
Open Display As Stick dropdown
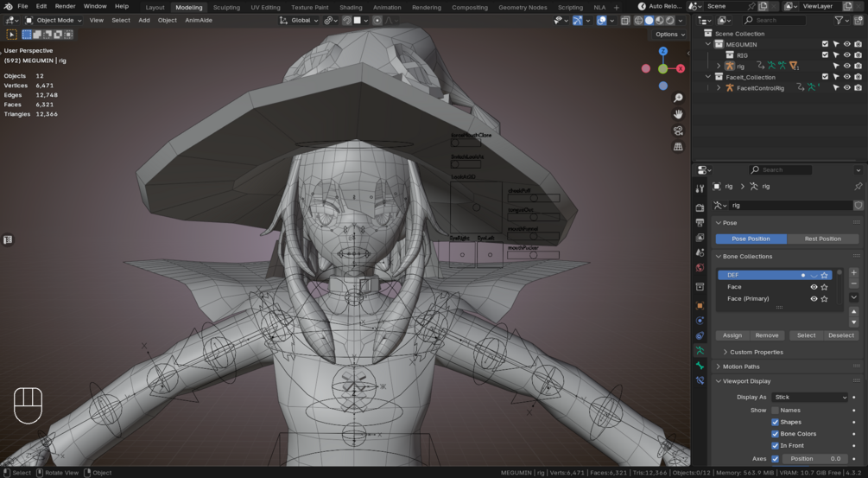pos(810,397)
